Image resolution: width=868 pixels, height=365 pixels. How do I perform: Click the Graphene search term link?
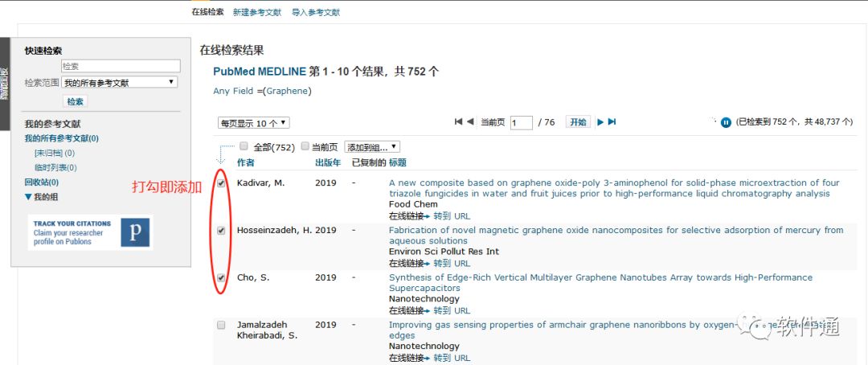click(x=287, y=91)
